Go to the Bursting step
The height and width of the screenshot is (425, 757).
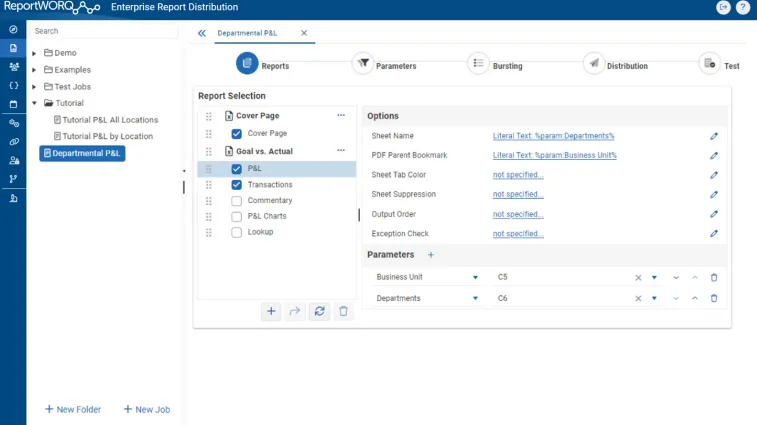click(x=478, y=64)
